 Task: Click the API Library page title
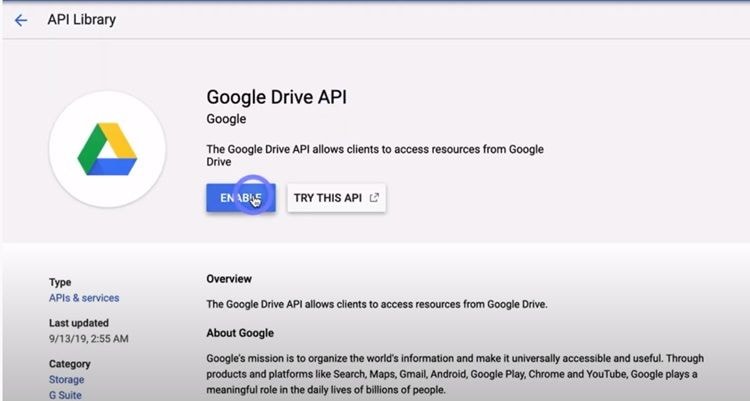pyautogui.click(x=82, y=20)
